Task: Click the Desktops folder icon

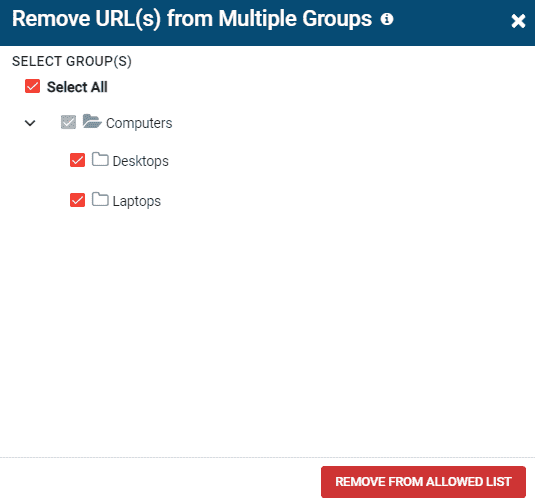Action: (x=100, y=159)
